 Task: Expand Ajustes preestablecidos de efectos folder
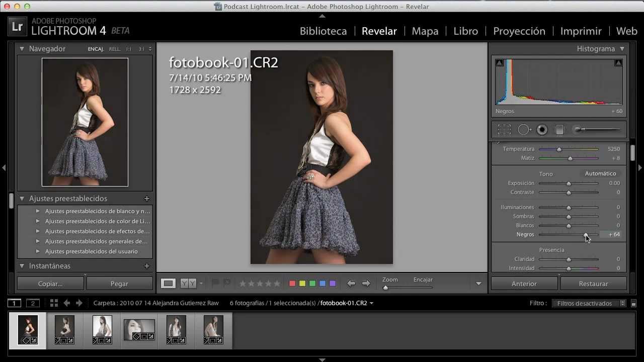38,231
